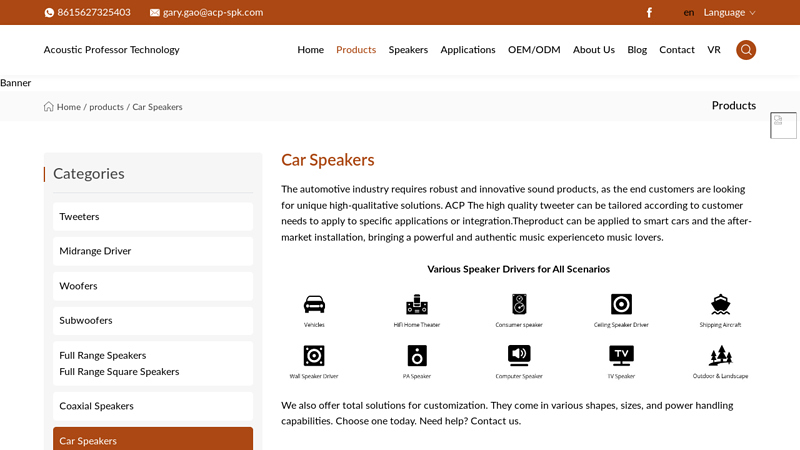Click the Car Speakers page heading
The width and height of the screenshot is (800, 450).
tap(328, 160)
